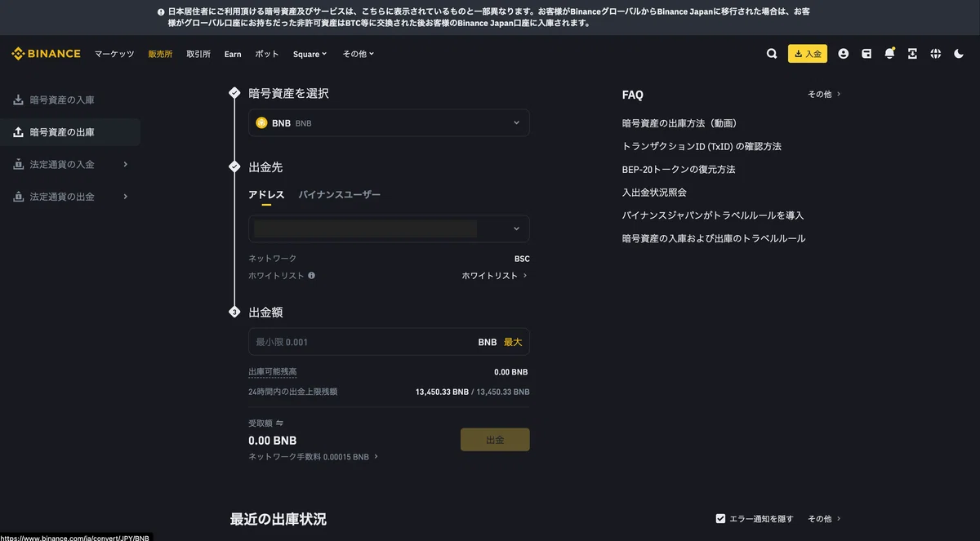This screenshot has height=541, width=980.
Task: Open ホワイトリスト settings link
Action: [x=495, y=276]
